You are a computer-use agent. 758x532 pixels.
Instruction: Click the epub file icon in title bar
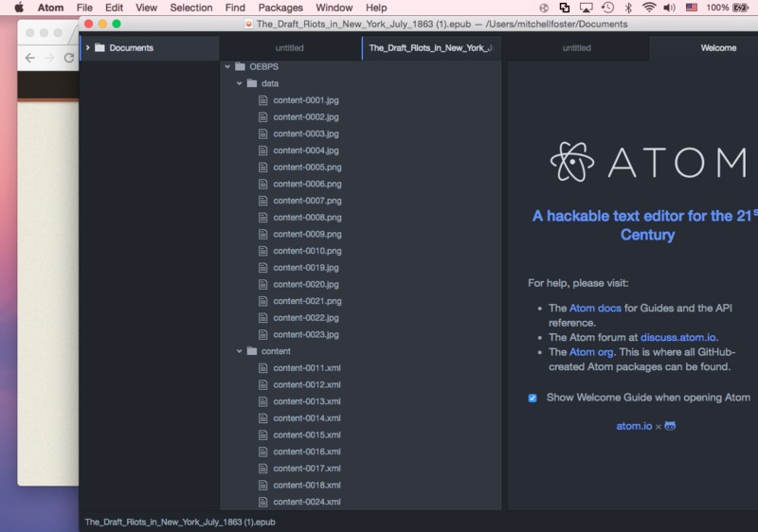click(x=249, y=24)
